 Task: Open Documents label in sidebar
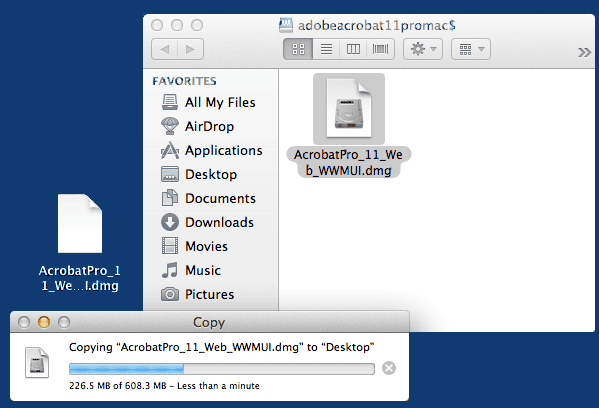[220, 198]
